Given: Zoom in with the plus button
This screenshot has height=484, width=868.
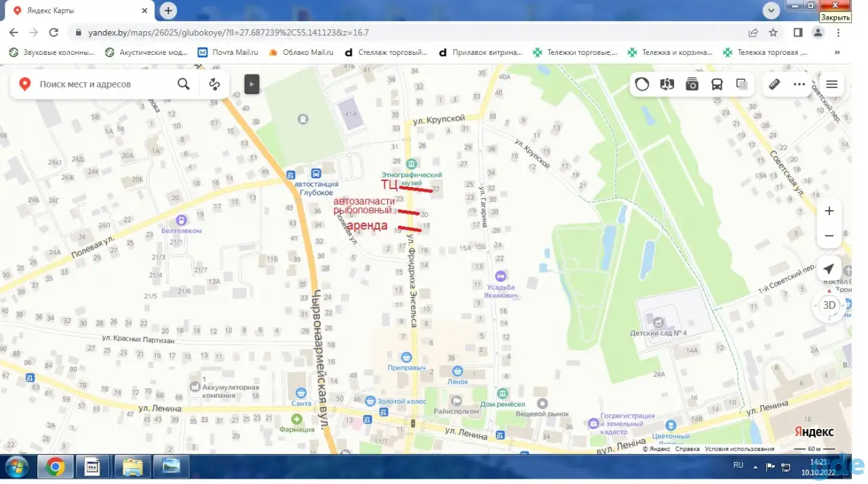Looking at the screenshot, I should 829,211.
